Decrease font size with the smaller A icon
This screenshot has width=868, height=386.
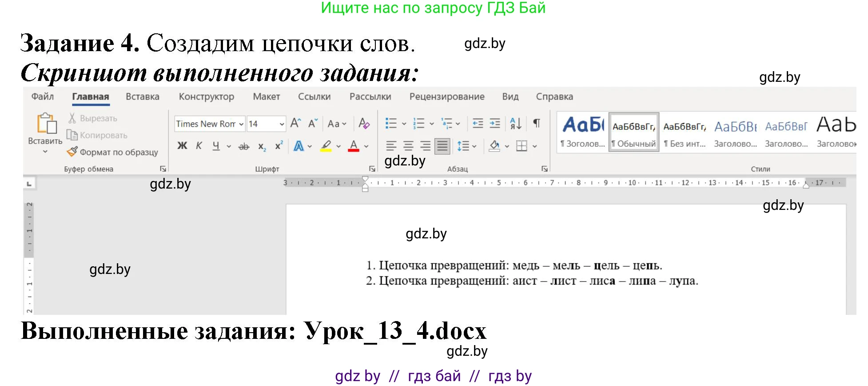313,123
